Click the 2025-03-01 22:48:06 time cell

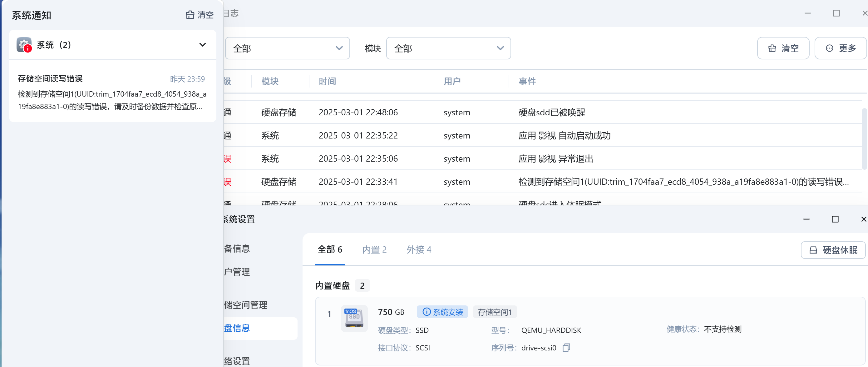(x=358, y=112)
